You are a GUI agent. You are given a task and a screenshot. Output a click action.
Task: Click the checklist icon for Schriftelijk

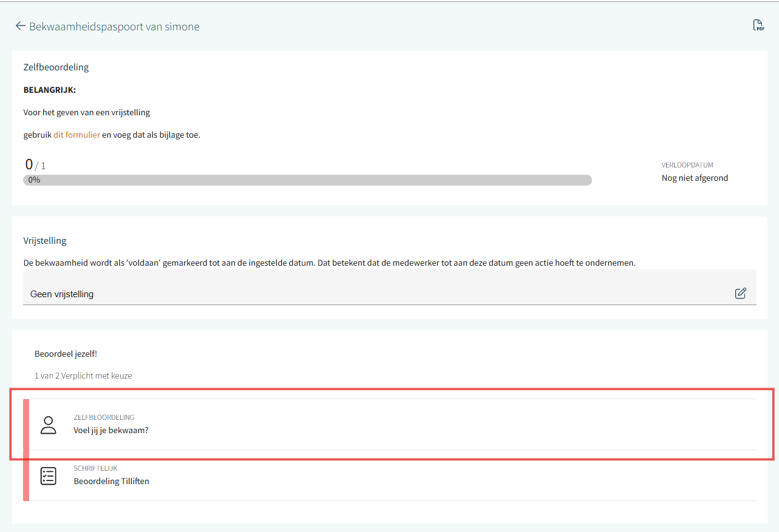coord(48,476)
